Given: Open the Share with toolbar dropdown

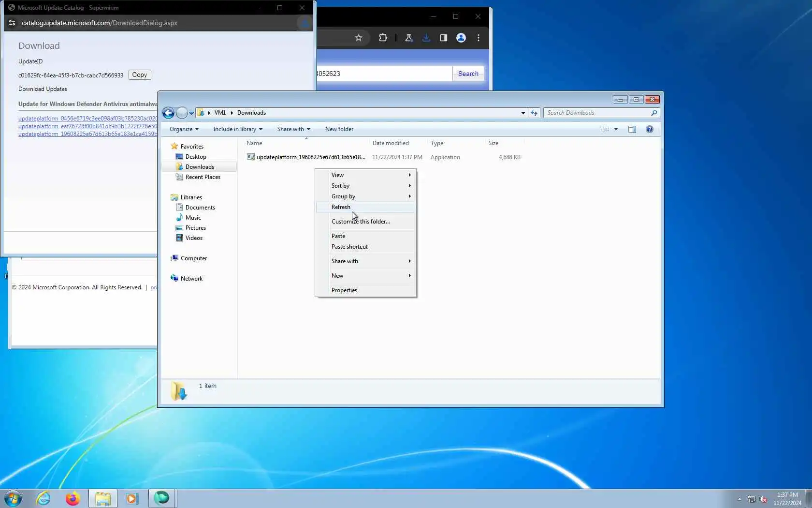Looking at the screenshot, I should (x=294, y=129).
